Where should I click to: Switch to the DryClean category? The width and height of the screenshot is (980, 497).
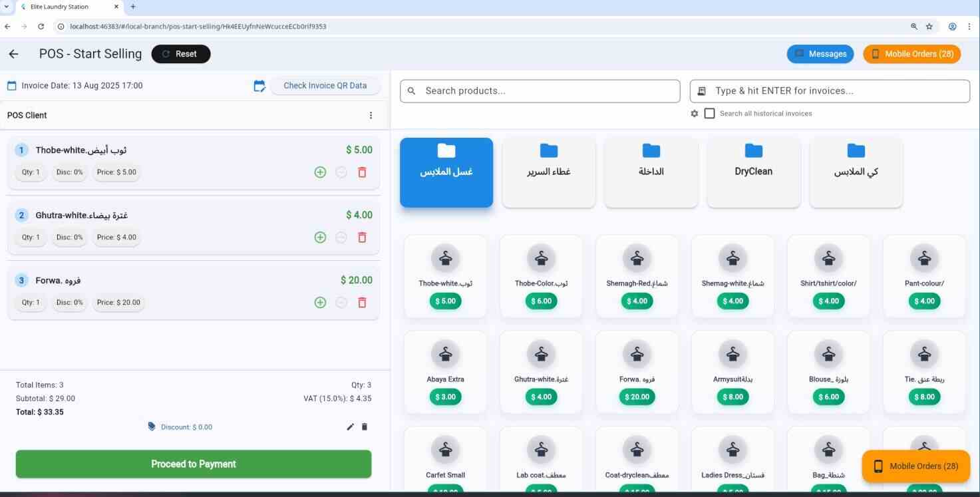[x=753, y=171]
